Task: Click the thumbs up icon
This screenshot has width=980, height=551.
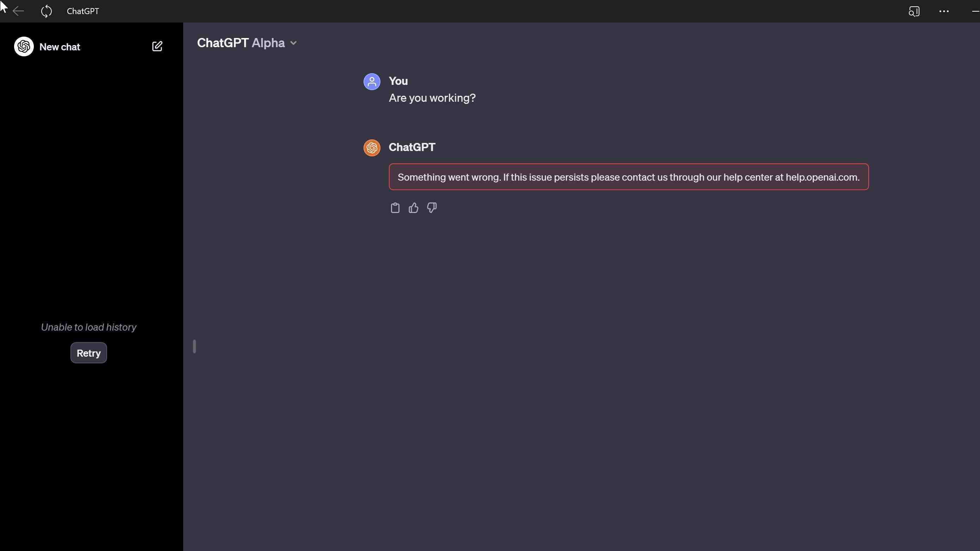Action: [413, 208]
